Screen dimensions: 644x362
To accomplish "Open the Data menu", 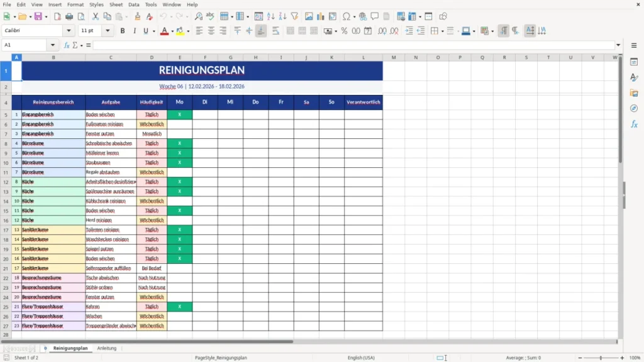I will tap(133, 4).
